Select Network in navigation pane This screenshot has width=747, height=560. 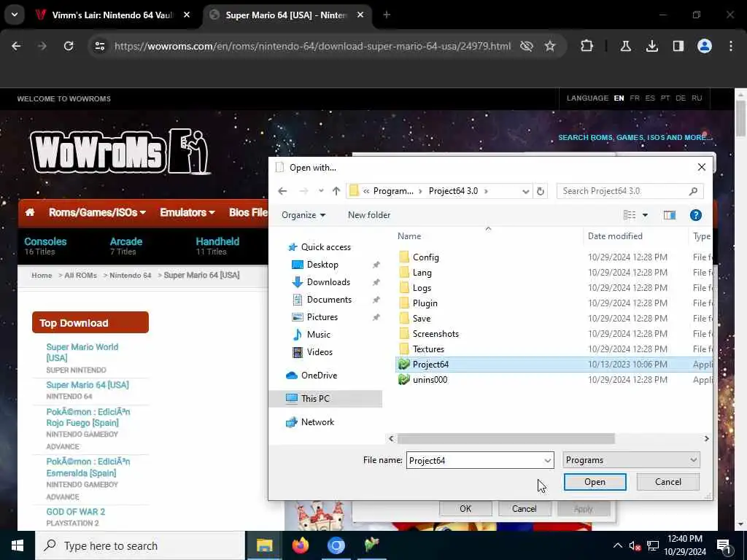317,422
